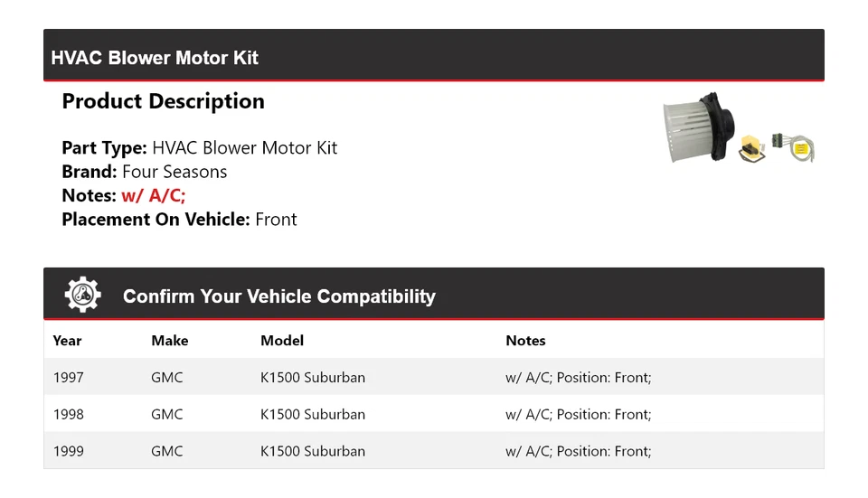Click the Four Seasons brand text
The image size is (868, 498).
coord(175,172)
